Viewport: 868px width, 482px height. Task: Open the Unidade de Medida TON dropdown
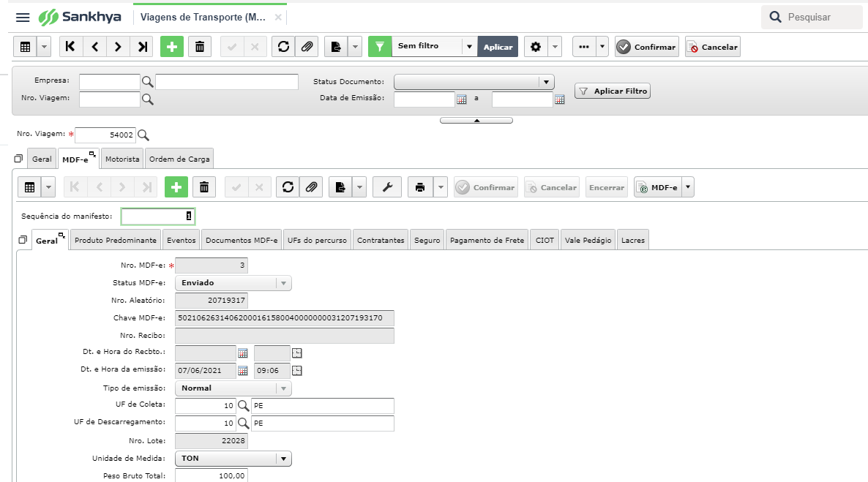283,459
